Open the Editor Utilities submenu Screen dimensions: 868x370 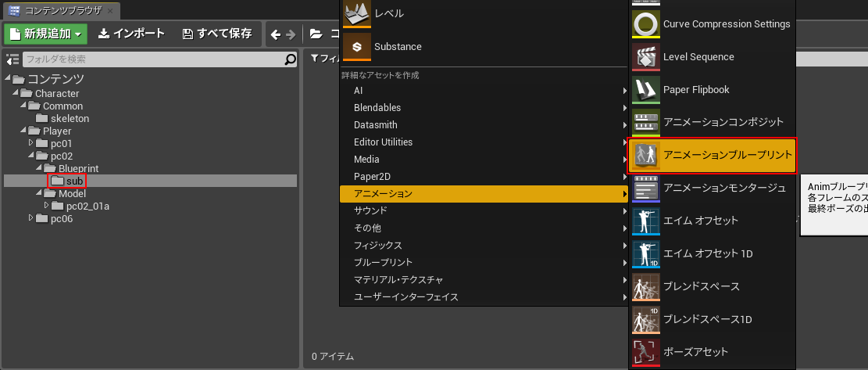pos(484,142)
